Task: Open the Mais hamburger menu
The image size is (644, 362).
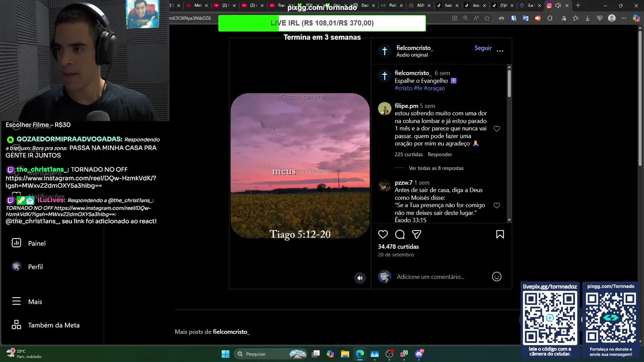Action: click(28, 302)
